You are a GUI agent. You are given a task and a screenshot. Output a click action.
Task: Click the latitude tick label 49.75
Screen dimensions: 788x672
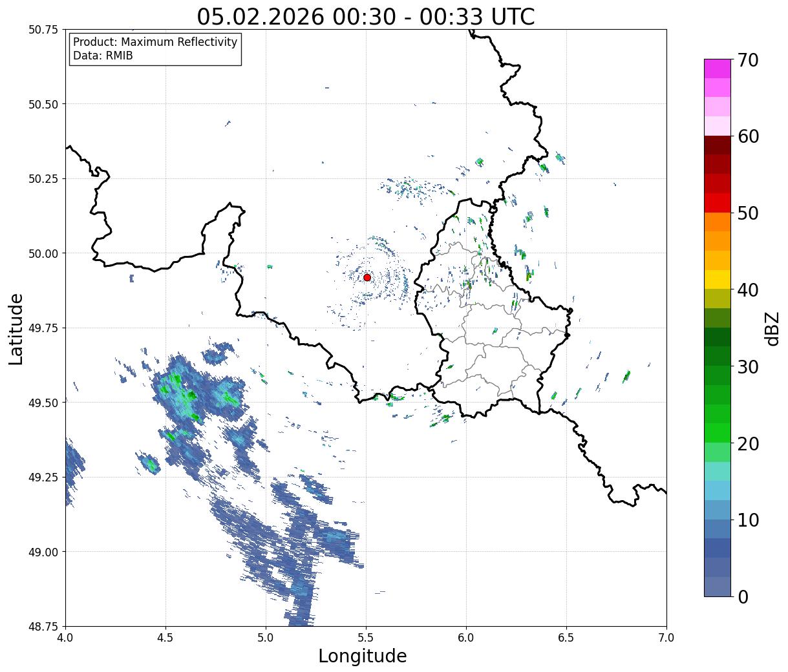43,328
